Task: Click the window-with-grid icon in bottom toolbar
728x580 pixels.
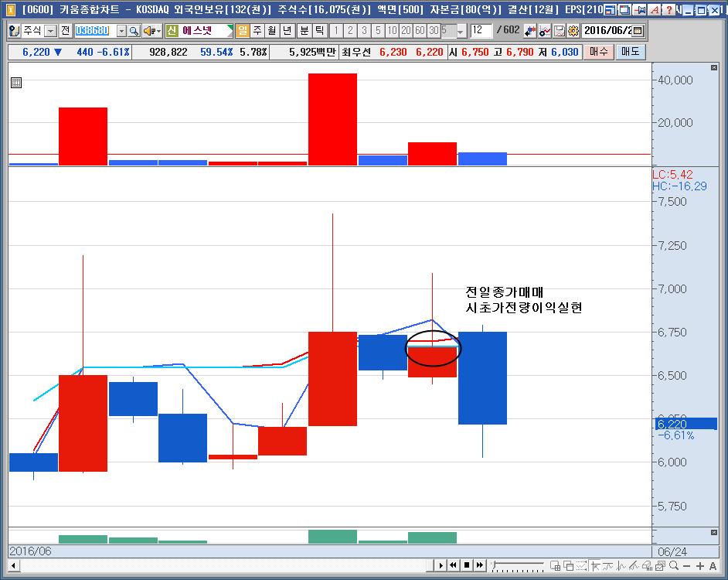Action: pos(555,565)
